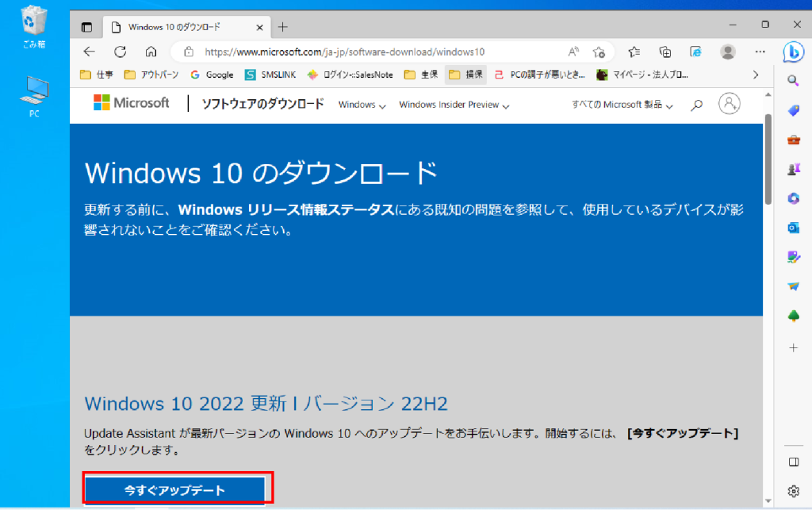Select the Recycle Bin (ごみ箱) desktop icon

coord(34,27)
